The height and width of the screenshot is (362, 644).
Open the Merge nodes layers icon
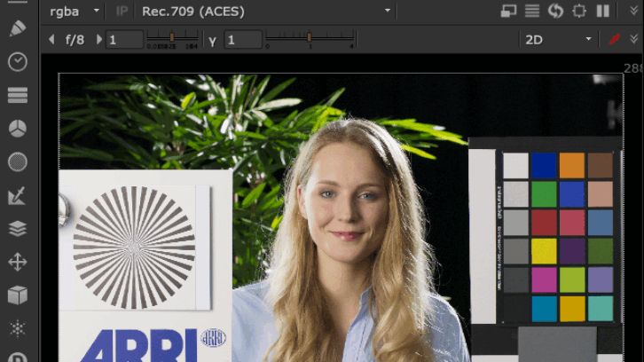click(x=17, y=229)
